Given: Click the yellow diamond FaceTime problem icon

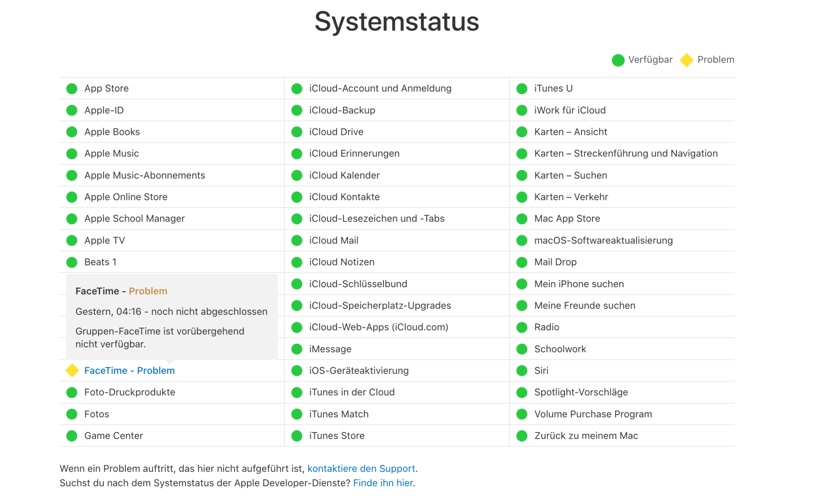Looking at the screenshot, I should (72, 370).
